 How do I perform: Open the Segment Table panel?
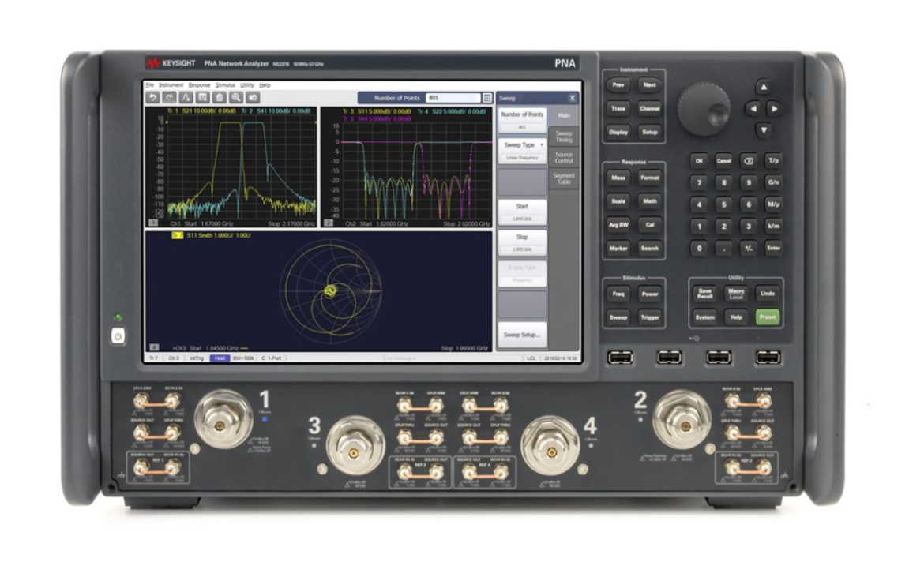564,178
